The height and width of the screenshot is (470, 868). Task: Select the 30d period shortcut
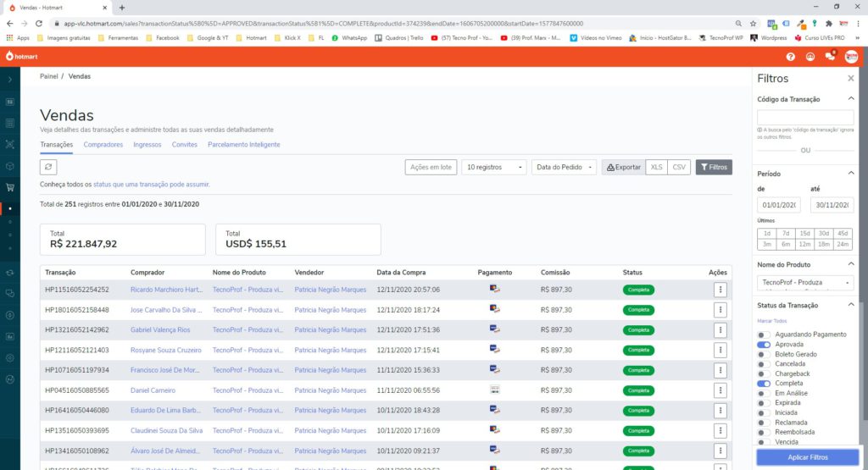click(824, 234)
